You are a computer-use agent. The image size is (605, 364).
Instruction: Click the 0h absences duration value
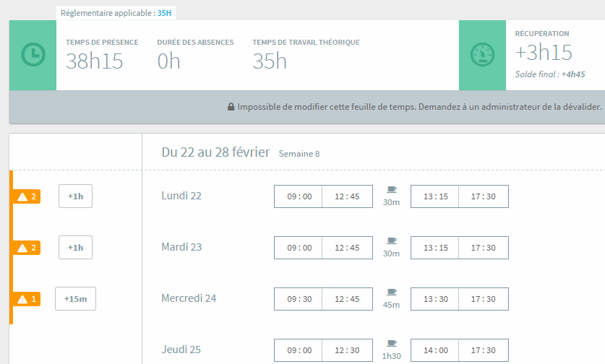(168, 61)
